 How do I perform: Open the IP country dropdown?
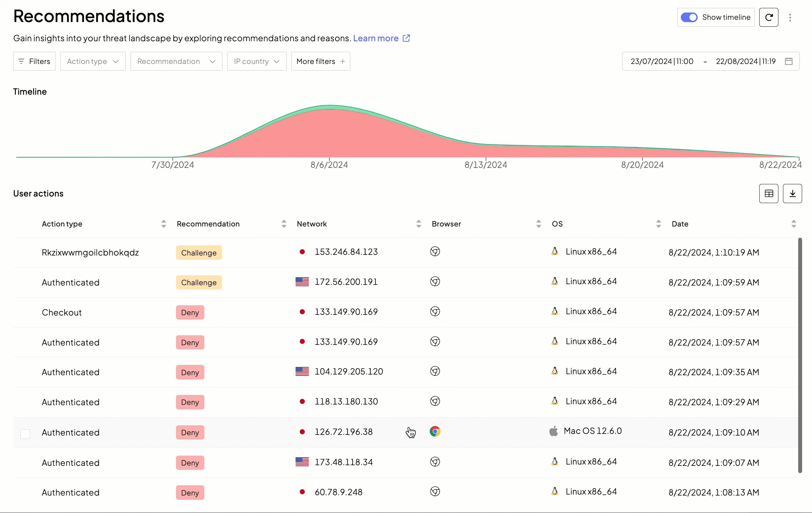(x=257, y=61)
